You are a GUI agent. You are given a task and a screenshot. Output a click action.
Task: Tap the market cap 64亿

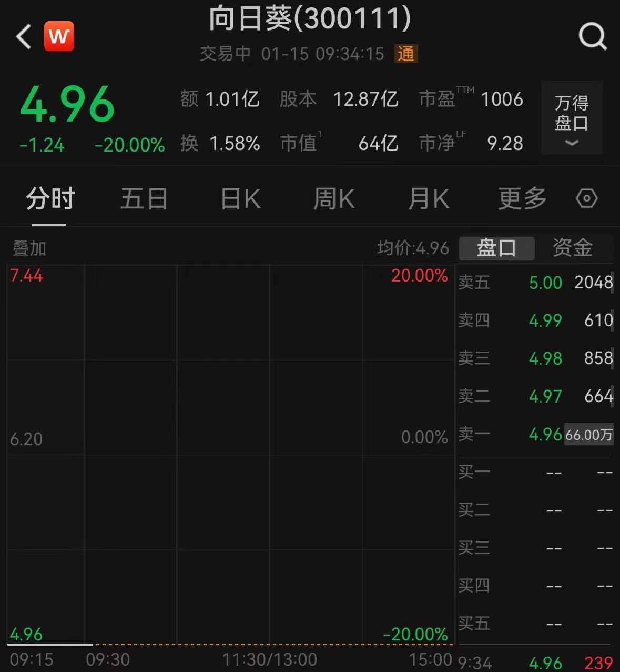click(x=378, y=143)
